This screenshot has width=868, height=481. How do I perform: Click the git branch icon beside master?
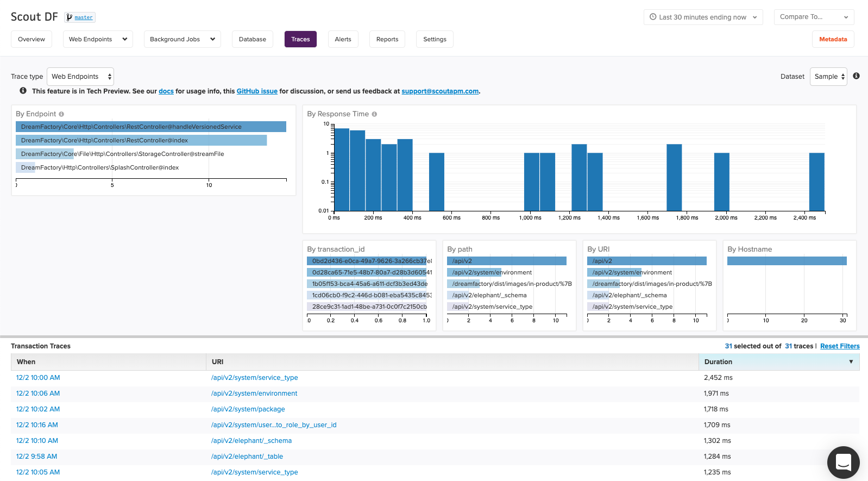[69, 17]
